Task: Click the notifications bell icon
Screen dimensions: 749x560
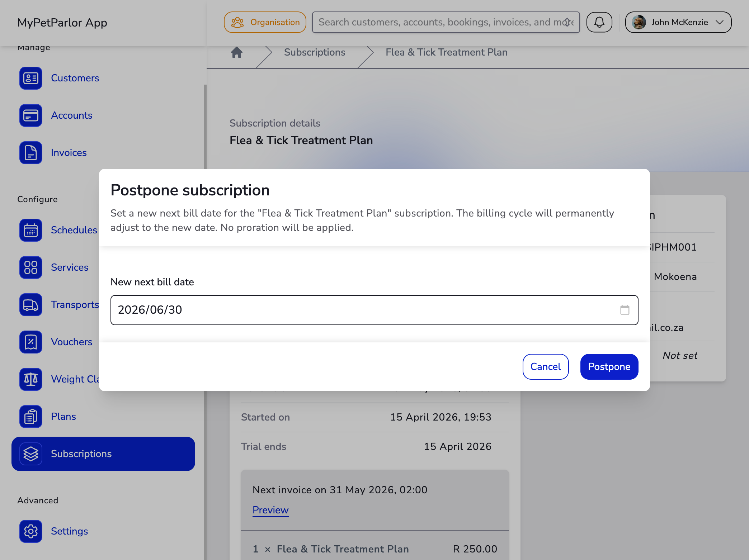Action: [599, 22]
